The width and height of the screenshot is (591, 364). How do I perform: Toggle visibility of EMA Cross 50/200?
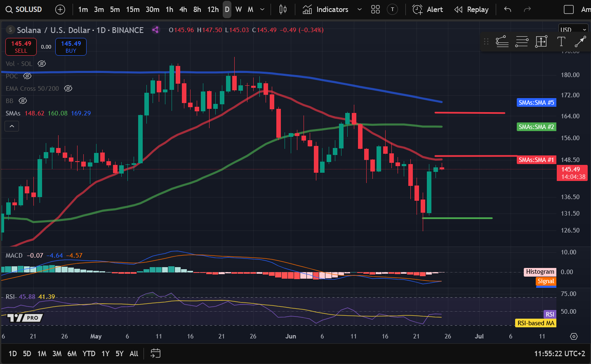point(68,88)
